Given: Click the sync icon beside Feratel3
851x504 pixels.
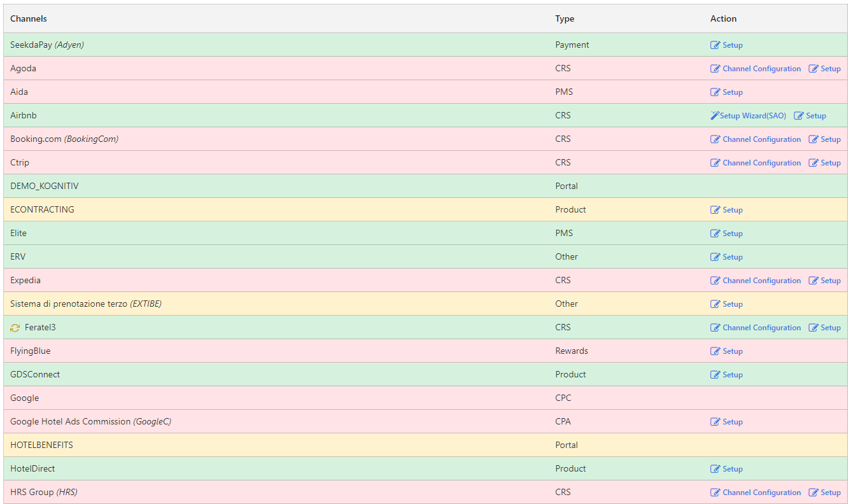Looking at the screenshot, I should point(15,328).
